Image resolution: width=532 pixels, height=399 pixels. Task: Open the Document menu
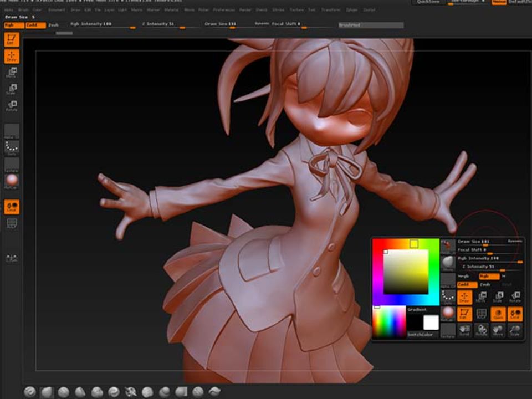click(x=57, y=10)
